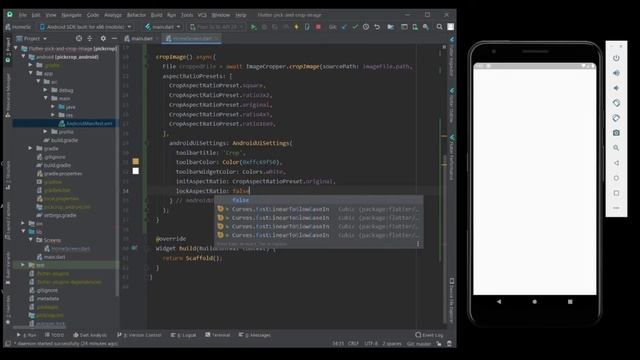The height and width of the screenshot is (360, 640).
Task: Click emulator sidebar home circle icon
Action: tap(616, 178)
